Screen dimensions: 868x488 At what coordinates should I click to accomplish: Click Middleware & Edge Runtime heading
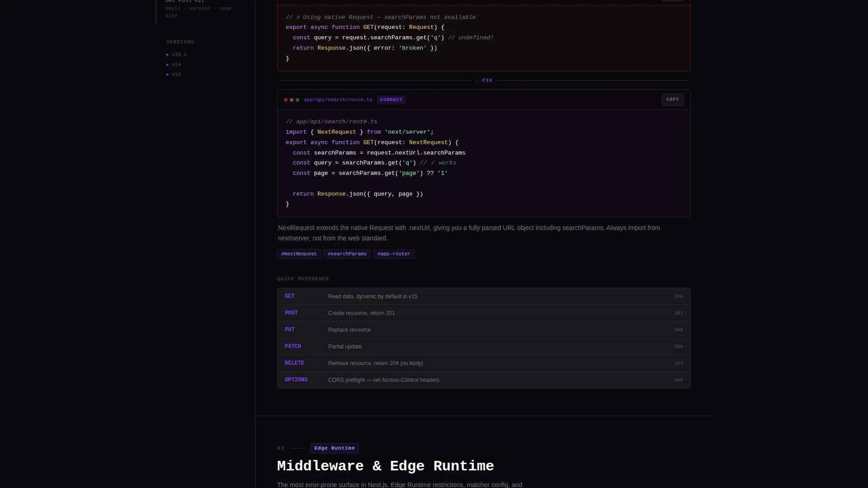[385, 466]
